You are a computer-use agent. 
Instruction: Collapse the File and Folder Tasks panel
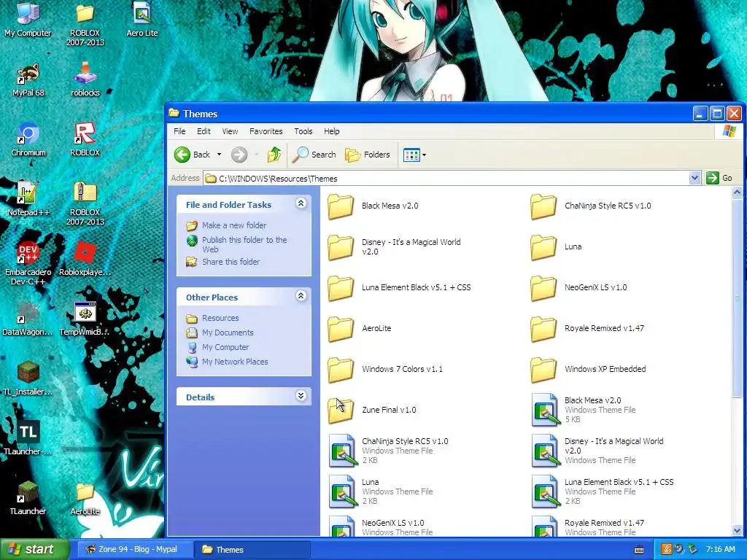[x=301, y=204]
